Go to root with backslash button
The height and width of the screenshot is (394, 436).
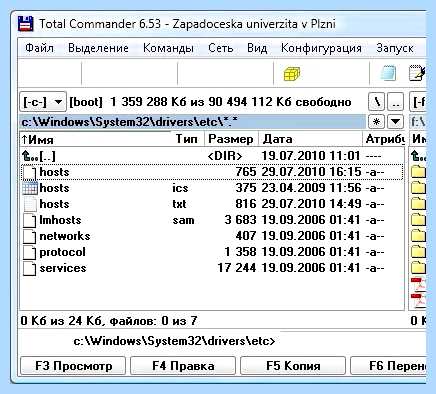tap(377, 102)
